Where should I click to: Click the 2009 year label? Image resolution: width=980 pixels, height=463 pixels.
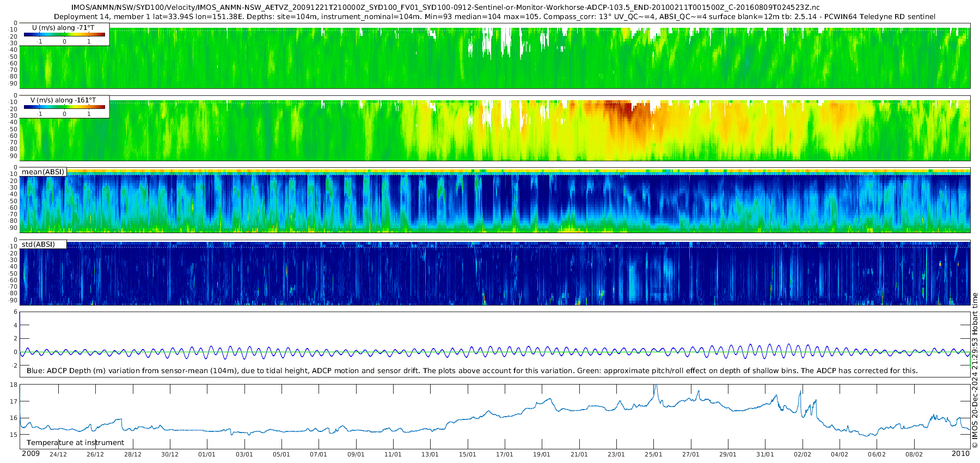pos(30,454)
